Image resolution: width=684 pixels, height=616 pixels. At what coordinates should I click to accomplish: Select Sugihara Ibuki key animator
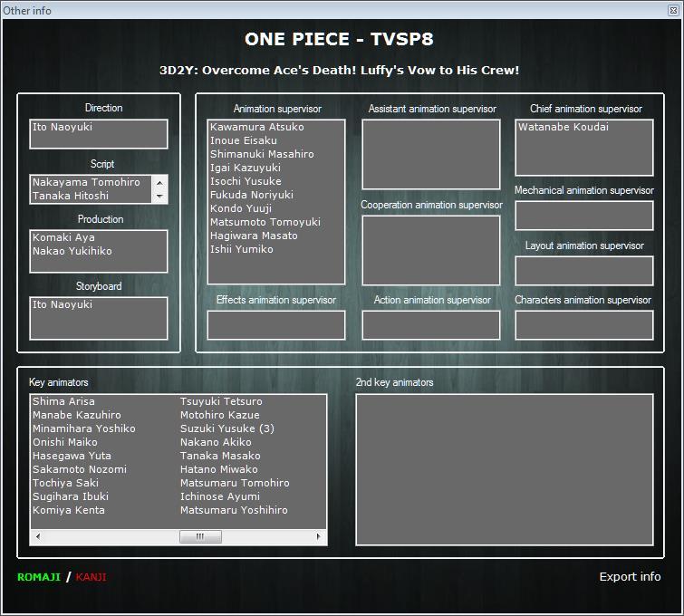point(71,496)
